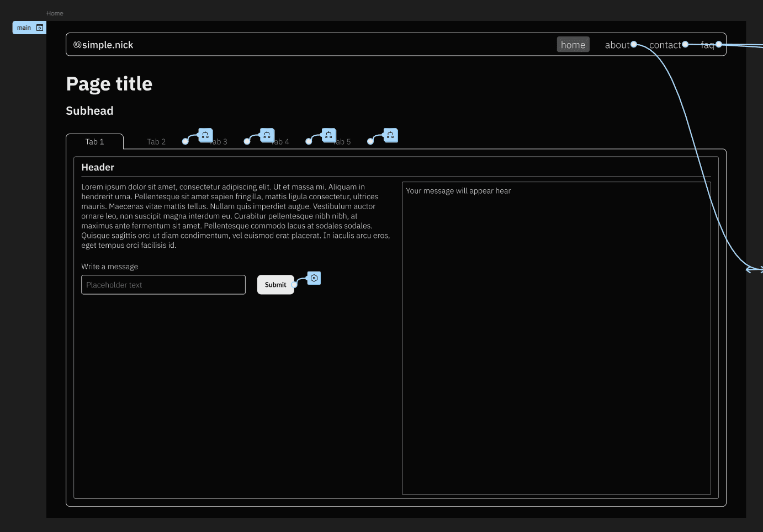Click interaction icon between Tab 4 and Tab 5
The height and width of the screenshot is (532, 763).
(x=329, y=135)
